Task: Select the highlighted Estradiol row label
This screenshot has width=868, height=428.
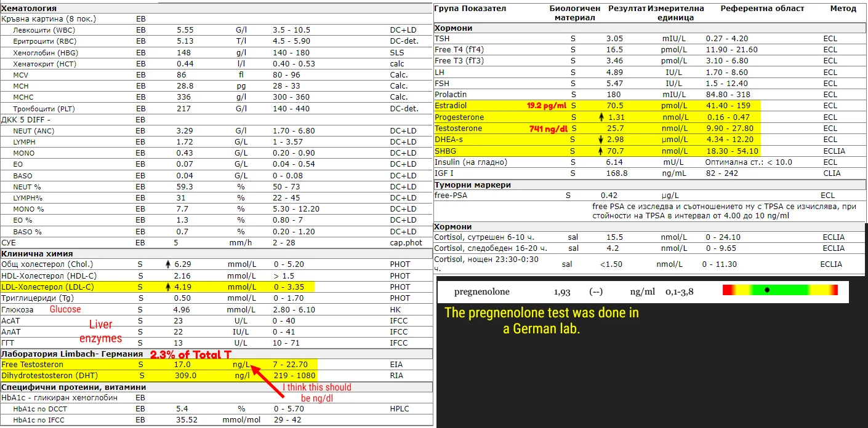Action: click(x=451, y=106)
